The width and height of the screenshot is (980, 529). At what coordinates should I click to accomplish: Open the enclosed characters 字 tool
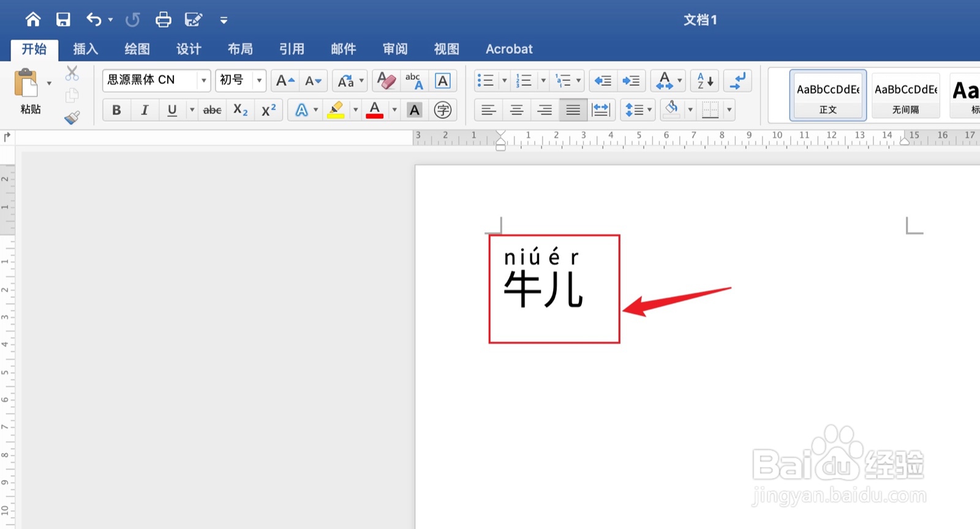(x=442, y=110)
